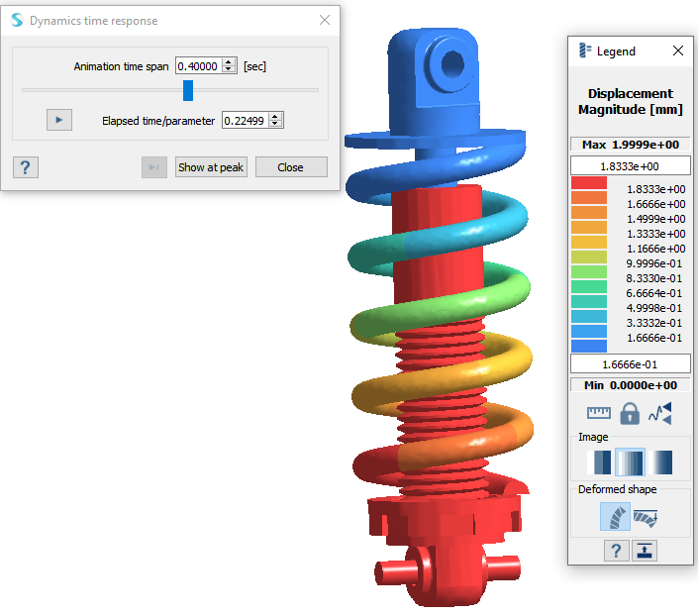The height and width of the screenshot is (616, 698).
Task: Click the Close button in dynamics dialog
Action: coord(291,167)
